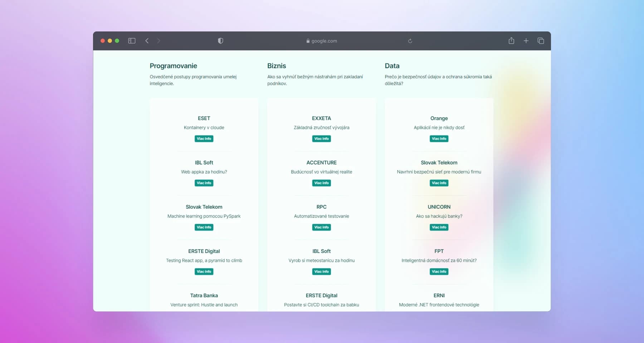
Task: Go back with the left chevron
Action: coord(147,41)
